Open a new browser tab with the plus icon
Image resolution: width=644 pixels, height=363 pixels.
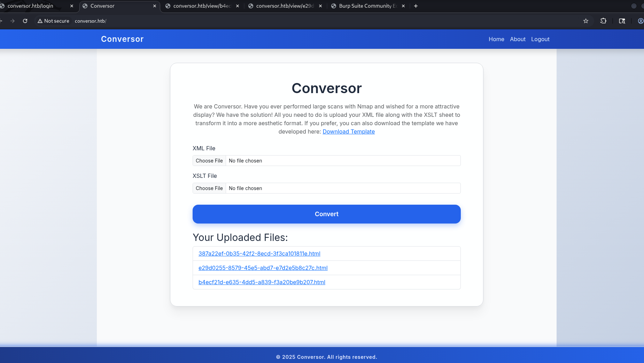(416, 6)
